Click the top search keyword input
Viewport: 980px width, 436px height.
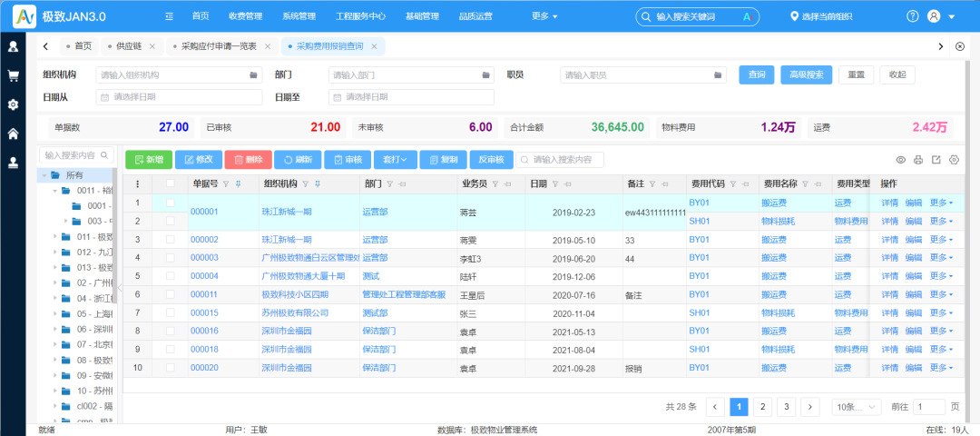[x=698, y=17]
